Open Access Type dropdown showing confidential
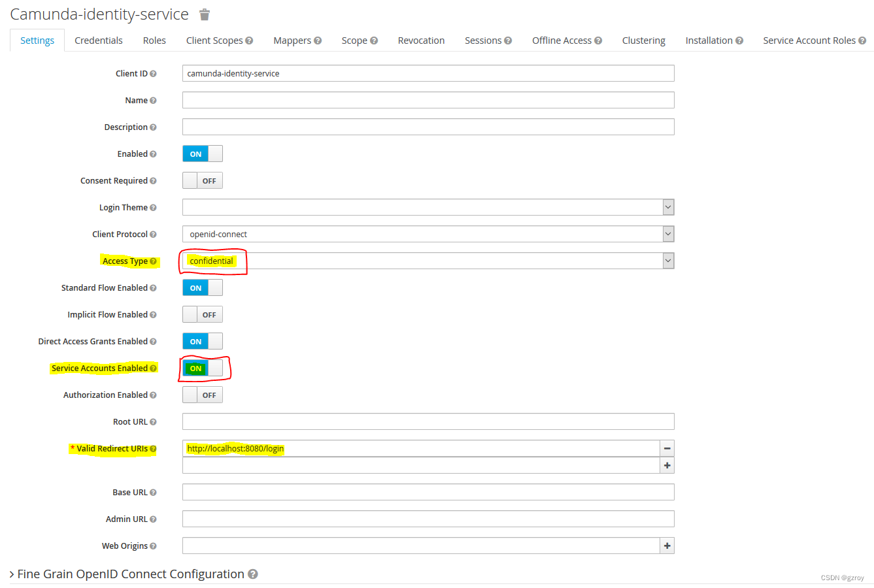The height and width of the screenshot is (588, 874). (428, 261)
